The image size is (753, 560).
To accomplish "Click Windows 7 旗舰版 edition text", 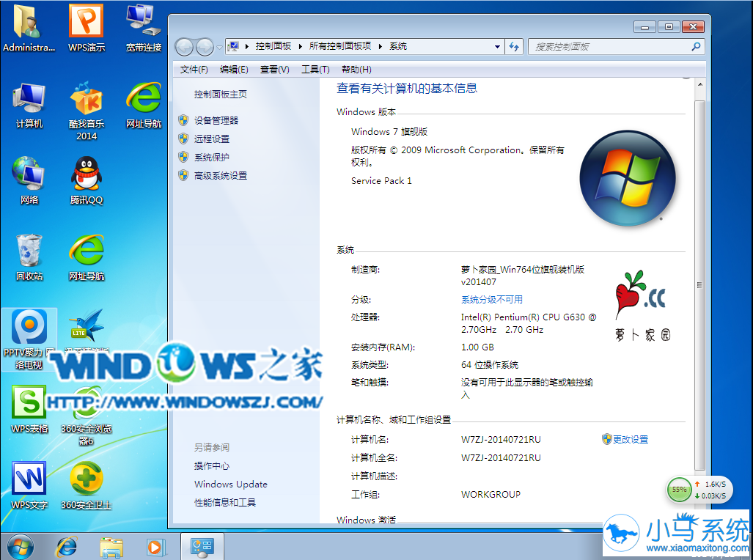I will pyautogui.click(x=389, y=132).
